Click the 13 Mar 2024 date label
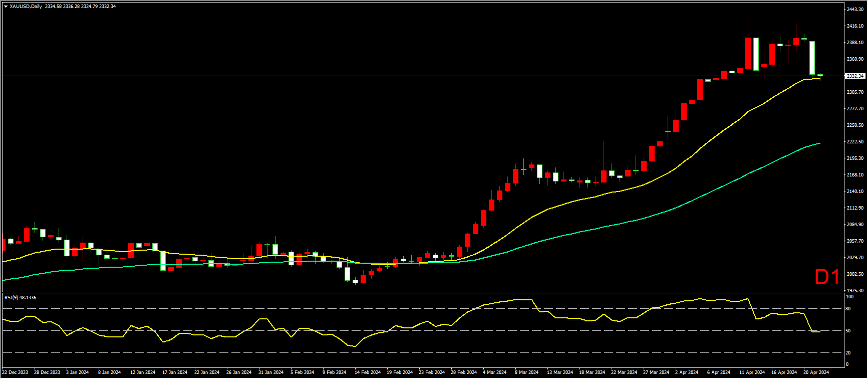Screen dimensions: 868x379 pos(559,372)
